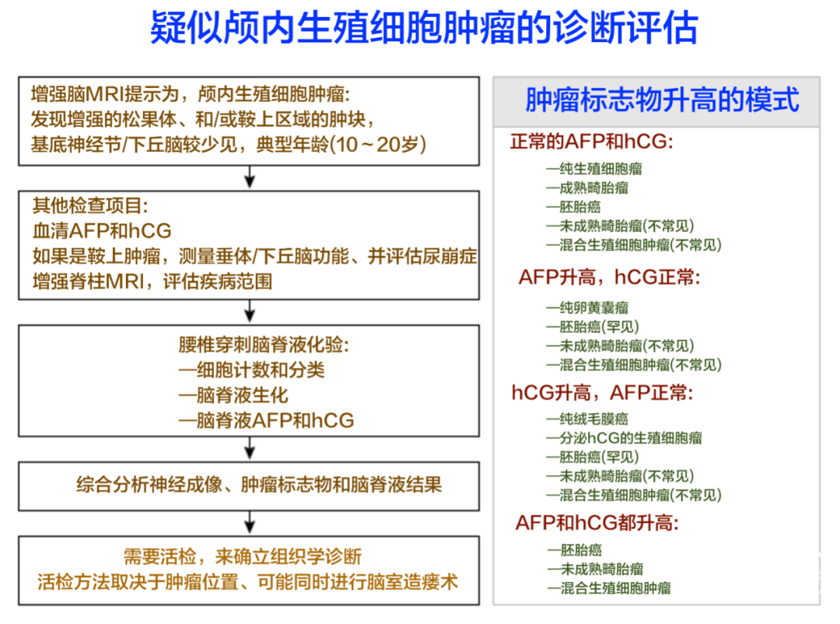Click the item —纯生殖细胞瘤

594,169
